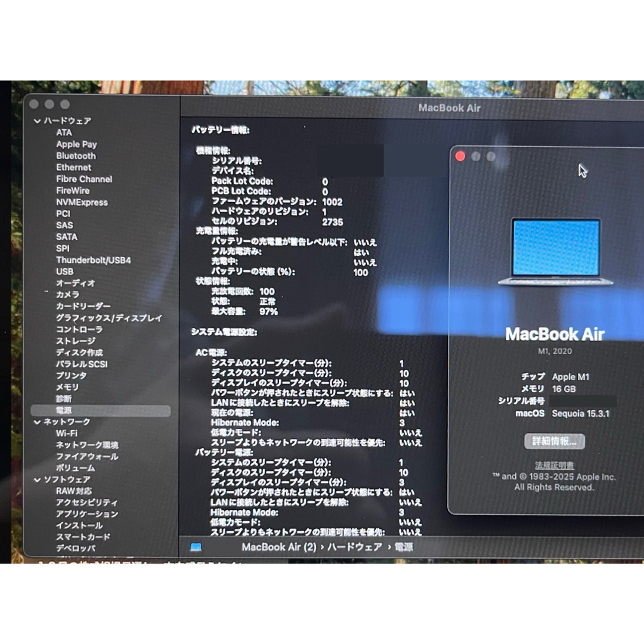Select PCI in the sidebar
The height and width of the screenshot is (644, 644).
[63, 214]
